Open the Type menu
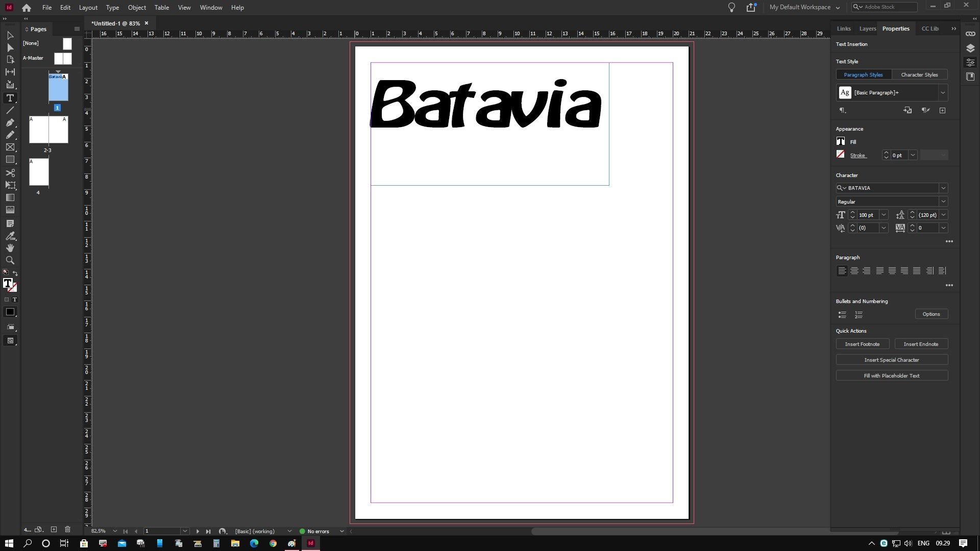Screen dimensions: 980x551 tap(112, 8)
